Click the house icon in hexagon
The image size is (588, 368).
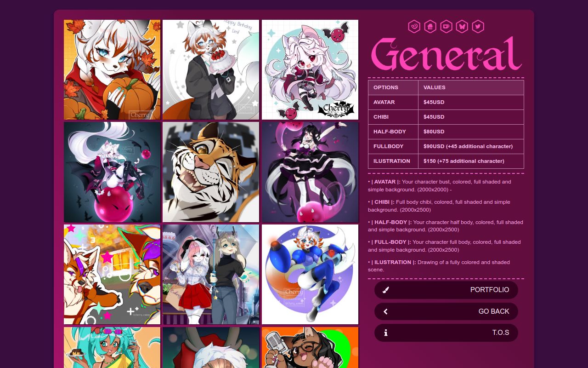[x=430, y=26]
